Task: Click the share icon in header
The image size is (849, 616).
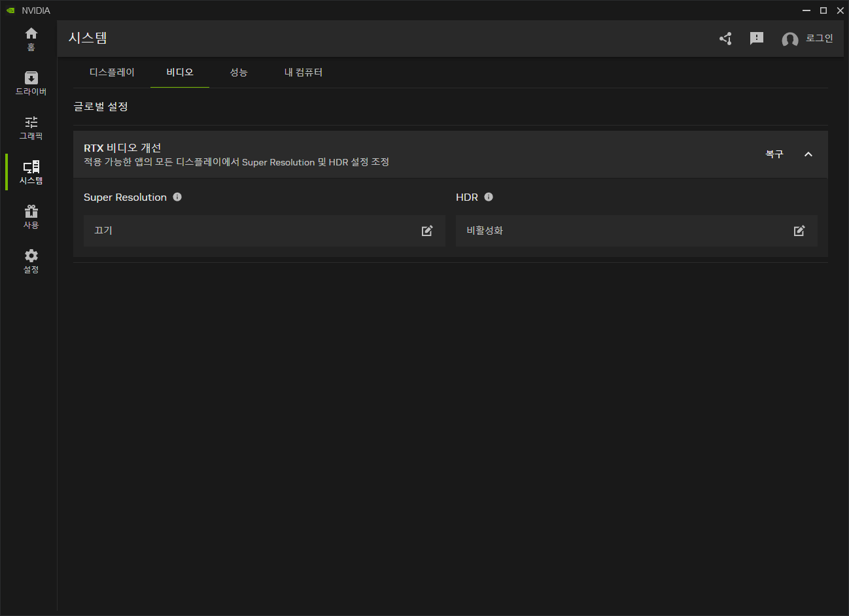Action: [x=725, y=39]
